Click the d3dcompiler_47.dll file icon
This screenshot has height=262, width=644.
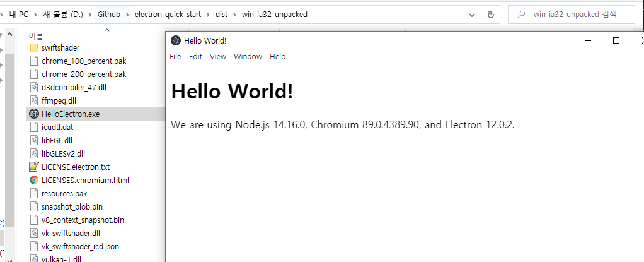[34, 87]
